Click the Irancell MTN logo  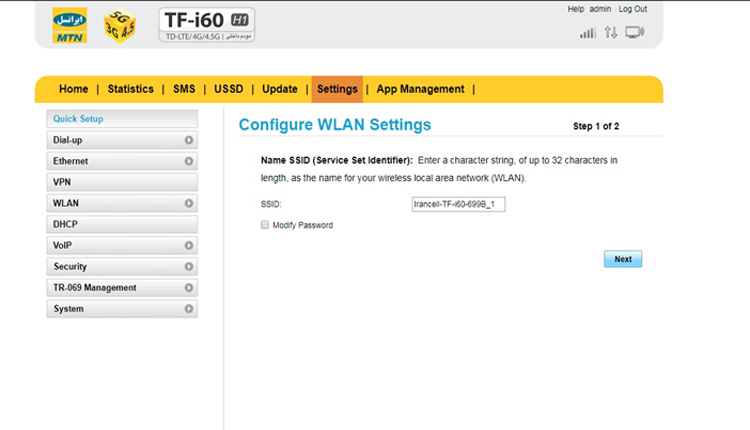pos(69,25)
